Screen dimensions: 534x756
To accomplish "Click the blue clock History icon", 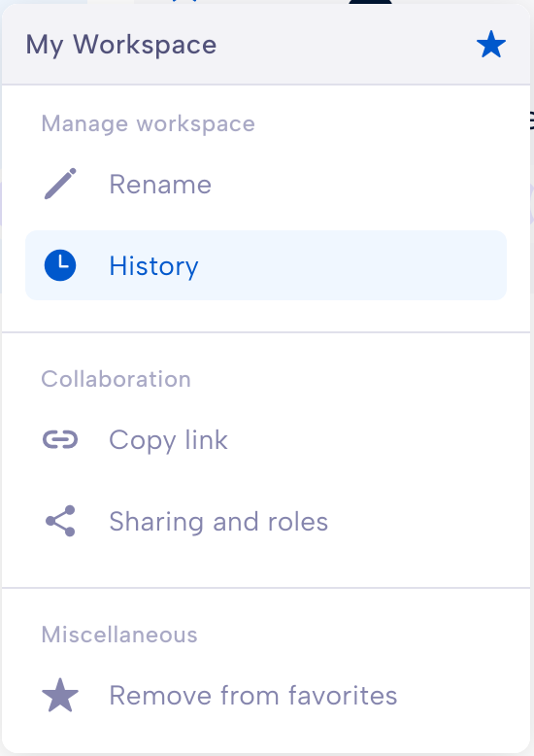I will [60, 265].
